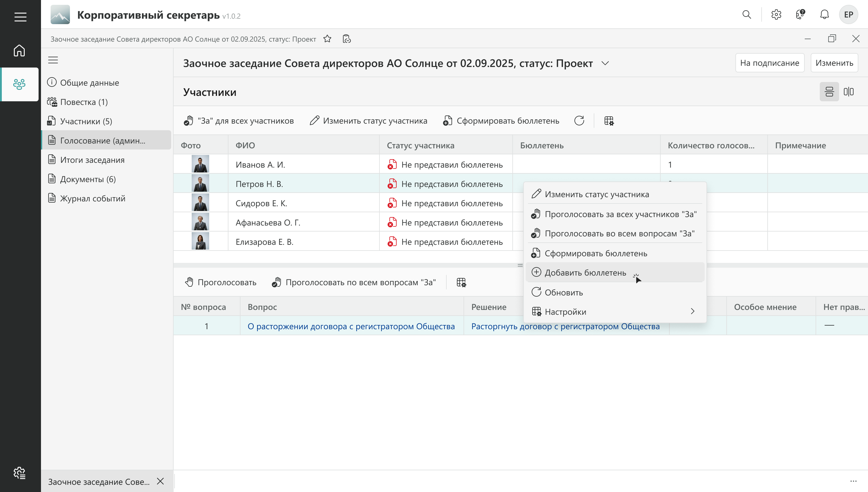Open notifications bell icon
The image size is (868, 492).
tap(824, 14)
